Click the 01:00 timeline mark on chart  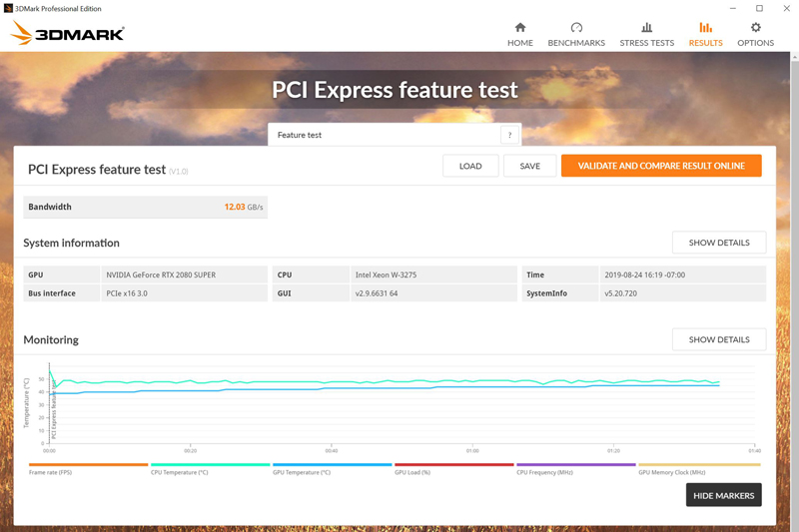coord(472,450)
